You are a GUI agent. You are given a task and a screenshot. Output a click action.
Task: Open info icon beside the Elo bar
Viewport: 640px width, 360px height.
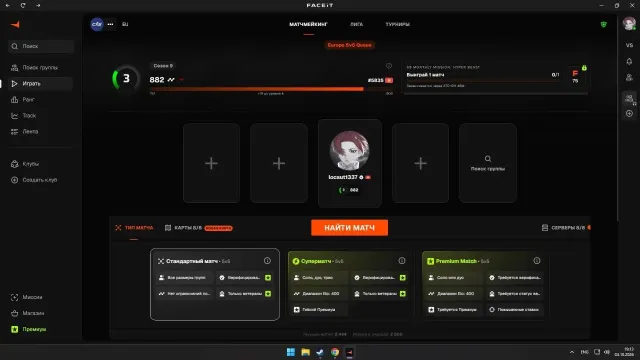pos(389,66)
